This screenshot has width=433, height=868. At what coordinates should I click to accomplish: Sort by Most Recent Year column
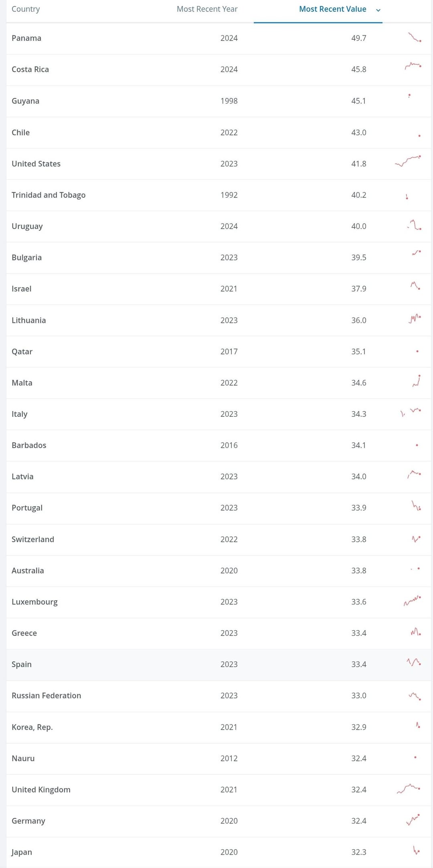pos(207,9)
